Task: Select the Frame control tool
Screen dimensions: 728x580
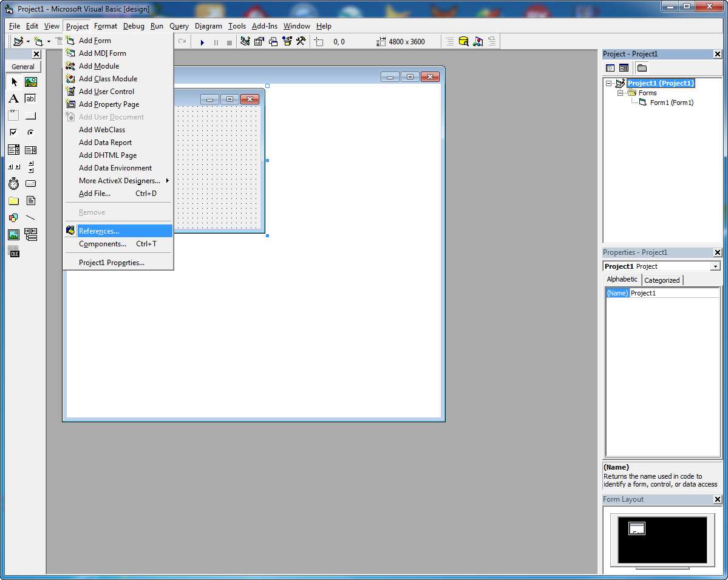Action: (14, 115)
